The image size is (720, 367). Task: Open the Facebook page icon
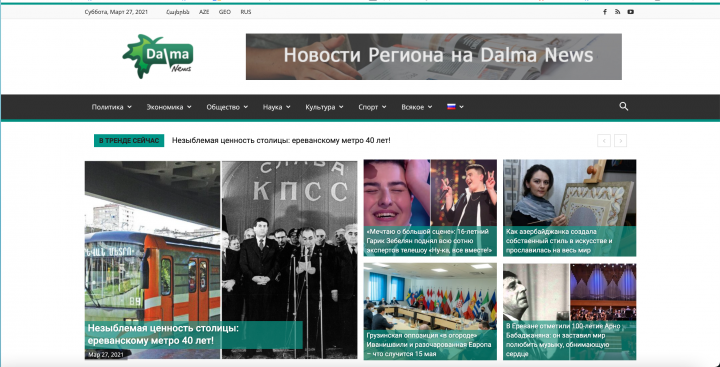click(605, 12)
